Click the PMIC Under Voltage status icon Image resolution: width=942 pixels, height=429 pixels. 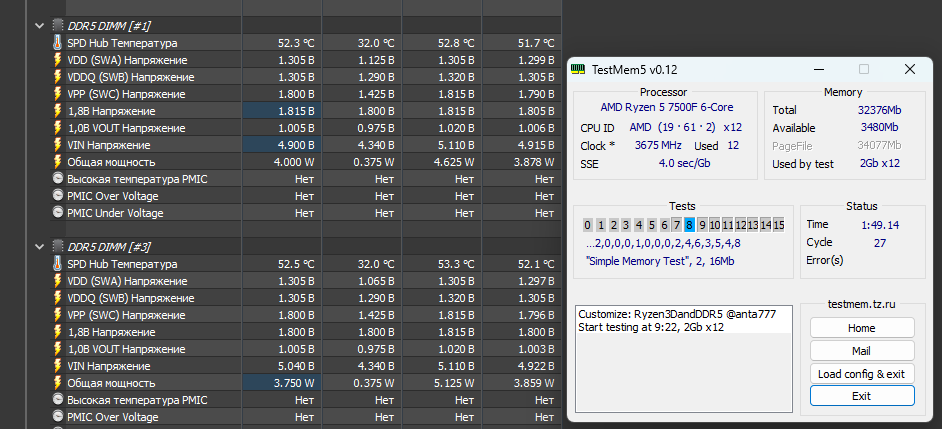coord(57,213)
